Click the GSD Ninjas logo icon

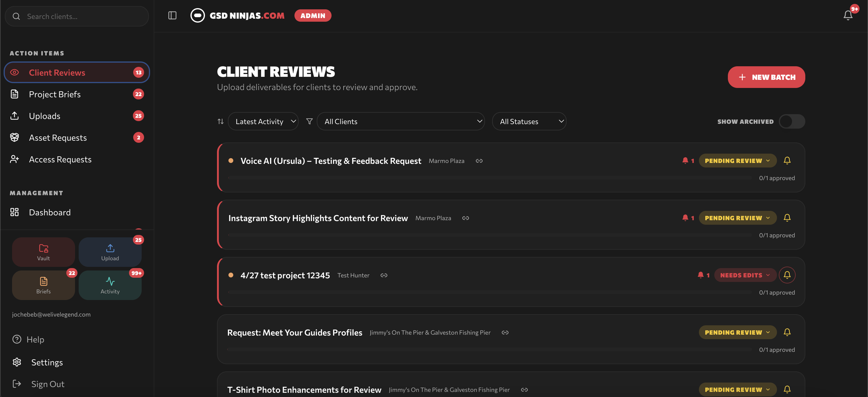click(x=197, y=15)
